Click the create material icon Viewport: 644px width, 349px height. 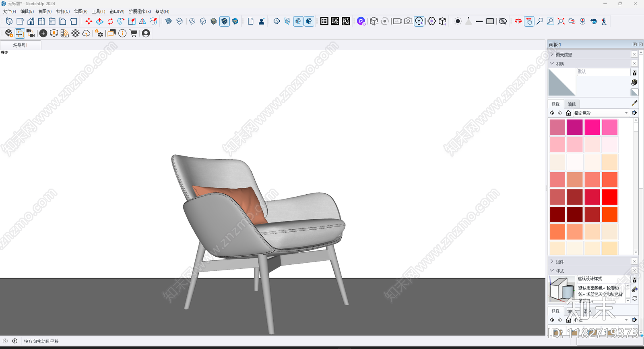[x=634, y=82]
